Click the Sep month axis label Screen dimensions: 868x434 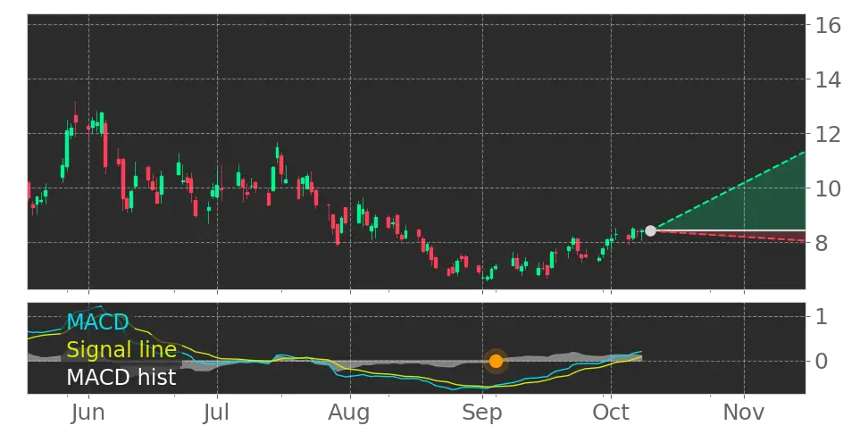(x=483, y=413)
